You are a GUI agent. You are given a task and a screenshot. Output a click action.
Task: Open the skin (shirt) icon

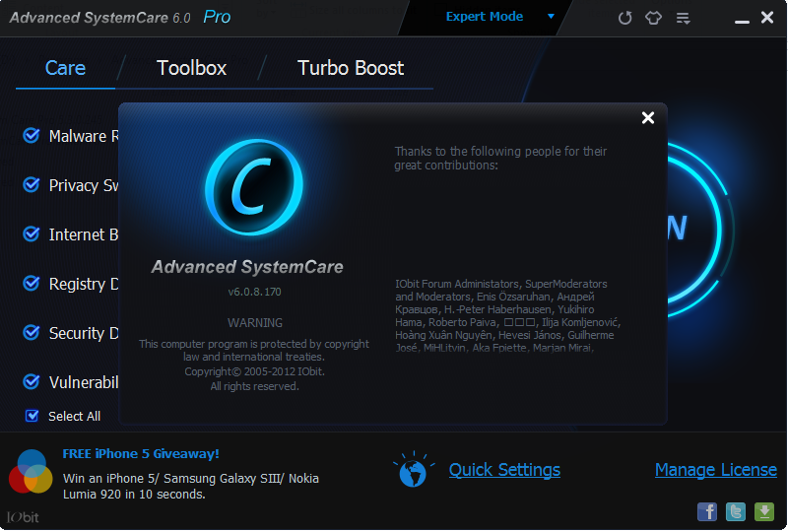[x=653, y=18]
